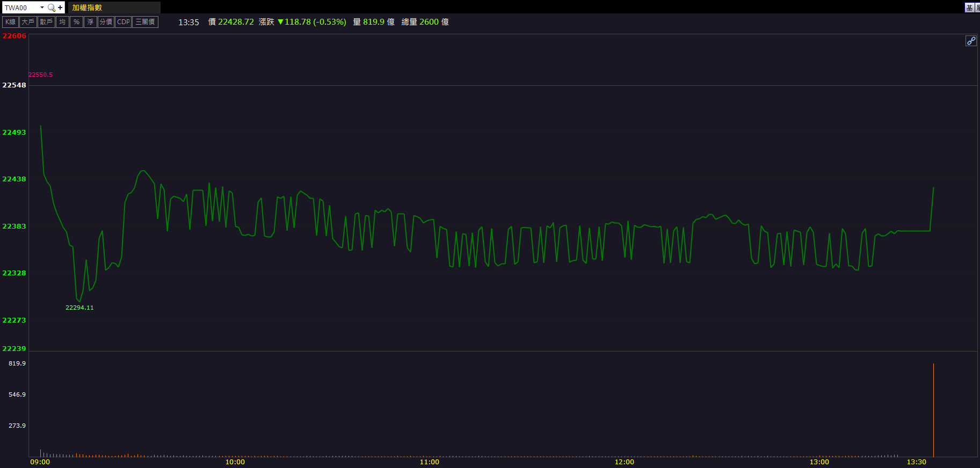Click the magnifier search icon beside TWA00
980x468 pixels.
tap(52, 8)
